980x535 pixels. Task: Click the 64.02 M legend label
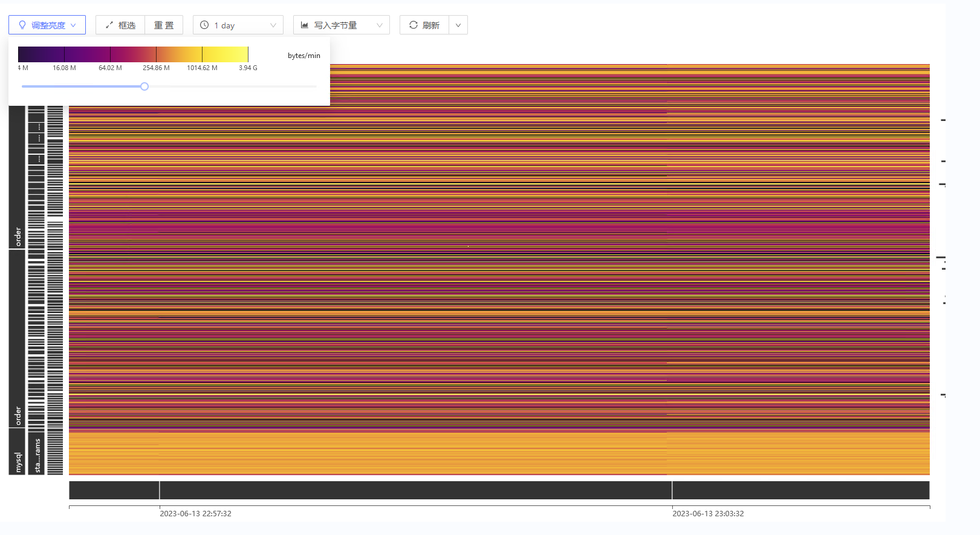pos(110,68)
